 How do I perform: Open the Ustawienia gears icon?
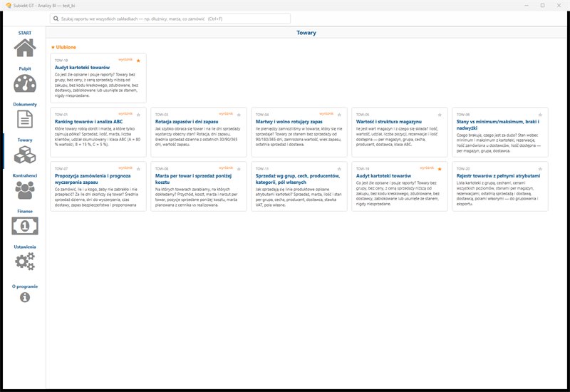25,262
